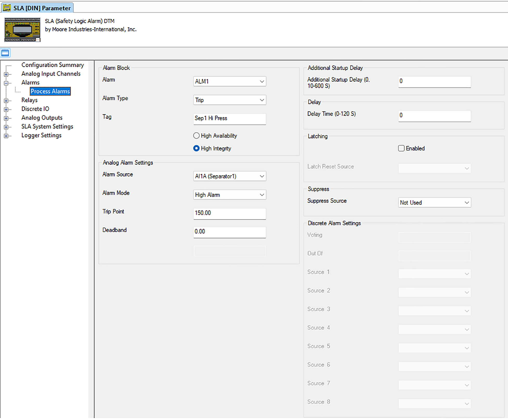Open the Alarm Mode dropdown
508x420 pixels.
tap(229, 195)
